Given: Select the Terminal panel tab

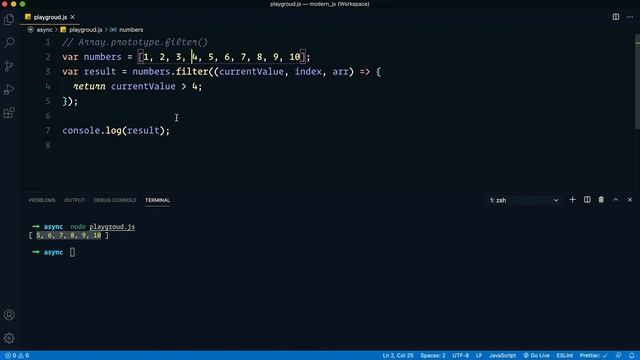Looking at the screenshot, I should (157, 200).
